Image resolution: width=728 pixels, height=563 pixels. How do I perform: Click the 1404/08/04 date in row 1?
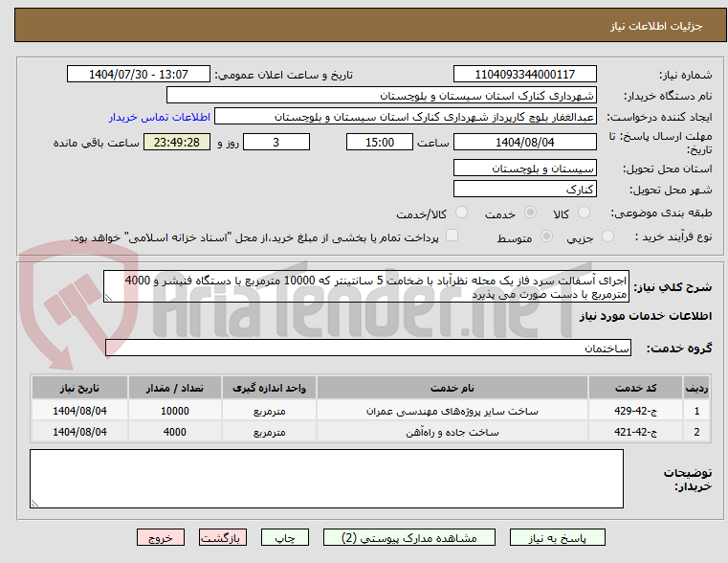click(79, 411)
